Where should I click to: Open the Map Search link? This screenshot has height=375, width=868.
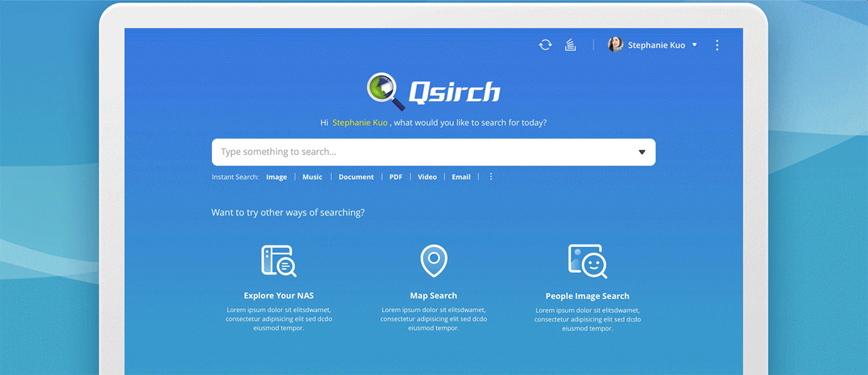433,296
